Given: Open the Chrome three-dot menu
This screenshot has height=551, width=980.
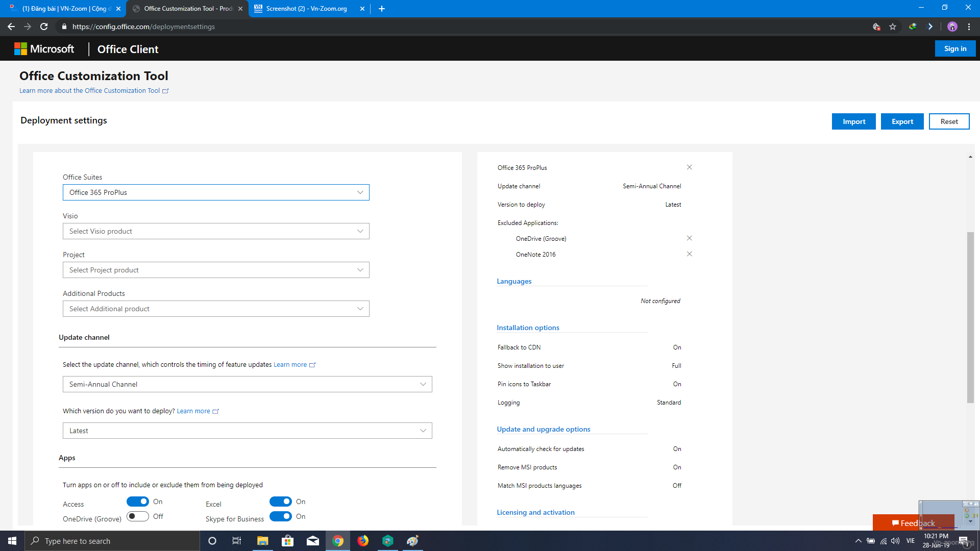Looking at the screenshot, I should [x=969, y=27].
